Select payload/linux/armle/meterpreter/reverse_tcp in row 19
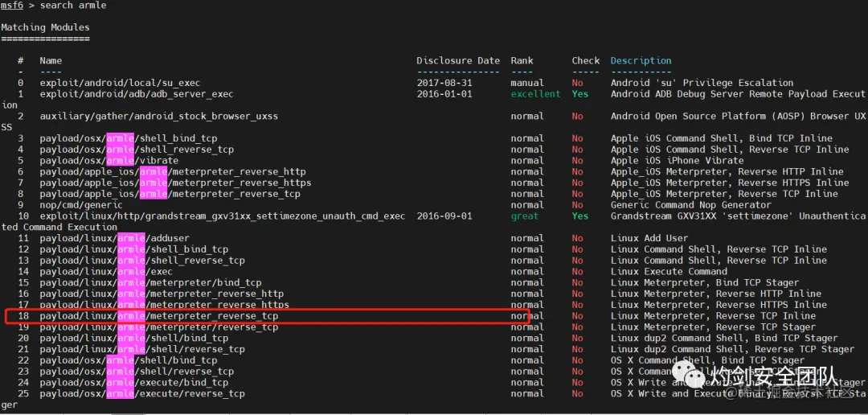The height and width of the screenshot is (415, 868). tap(159, 327)
